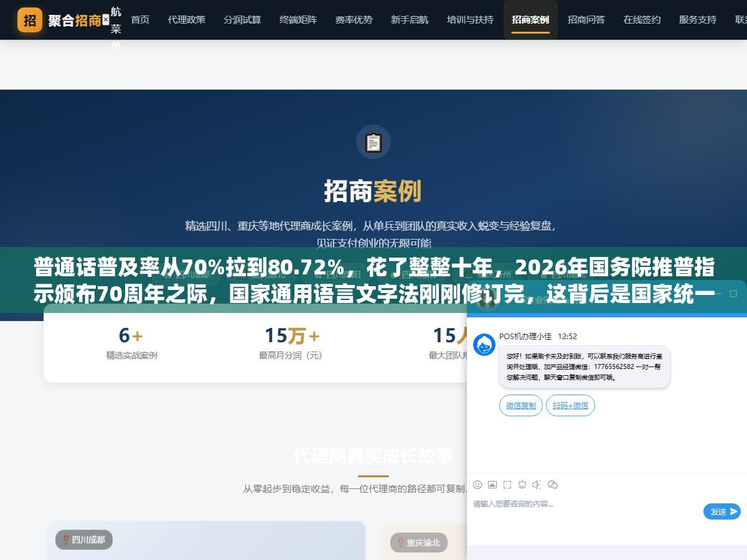747x560 pixels.
Task: Click the 重庆渝北 location tag
Action: point(419,543)
